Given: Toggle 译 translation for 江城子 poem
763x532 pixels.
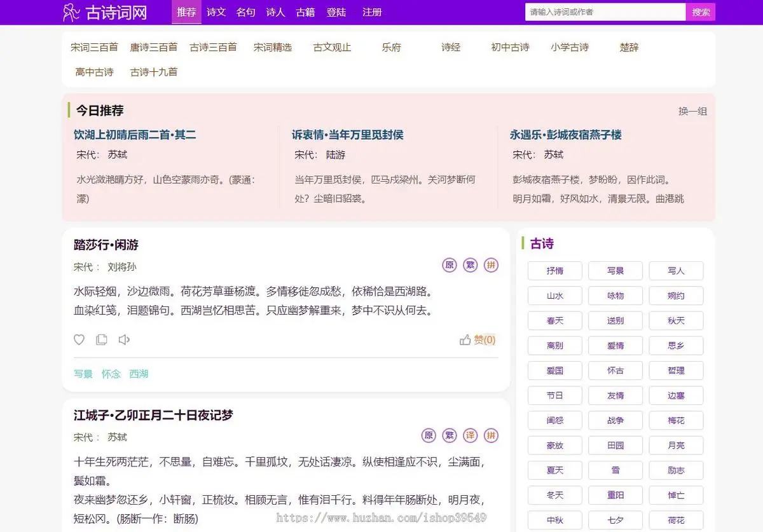Looking at the screenshot, I should (471, 435).
